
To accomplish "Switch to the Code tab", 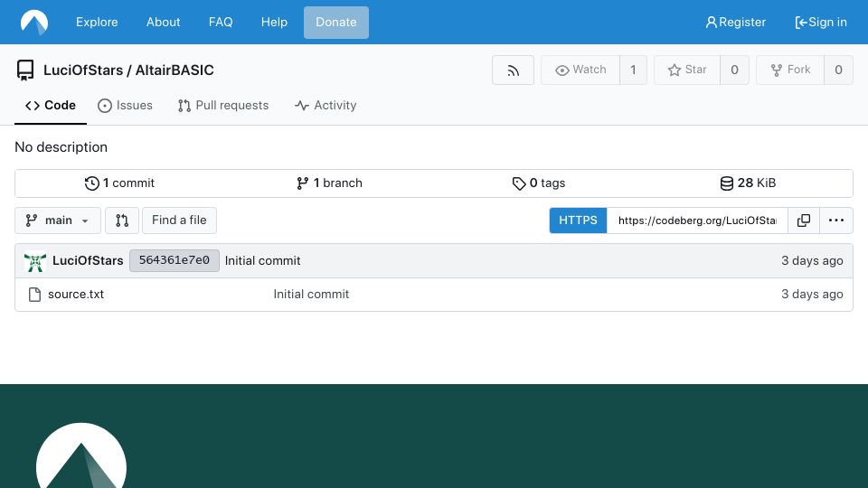I will pos(51,105).
